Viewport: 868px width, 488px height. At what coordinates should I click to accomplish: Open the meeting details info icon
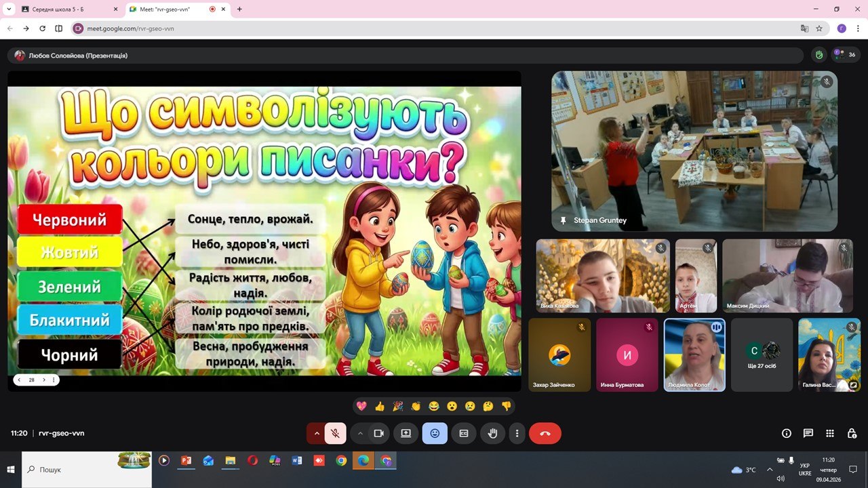(x=787, y=433)
